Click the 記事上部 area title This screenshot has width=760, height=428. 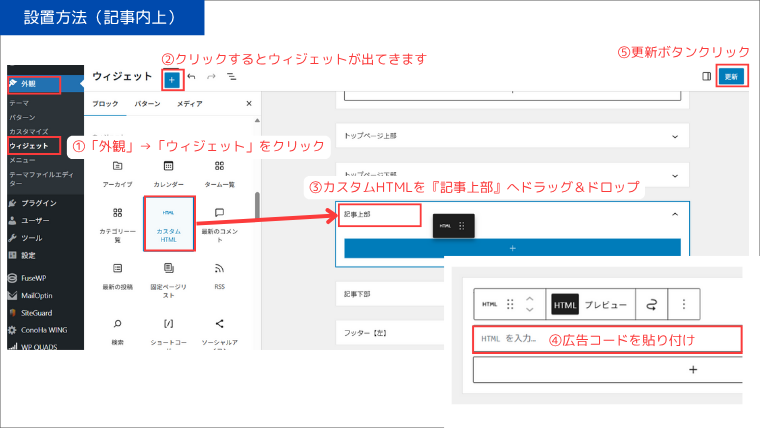click(x=357, y=214)
